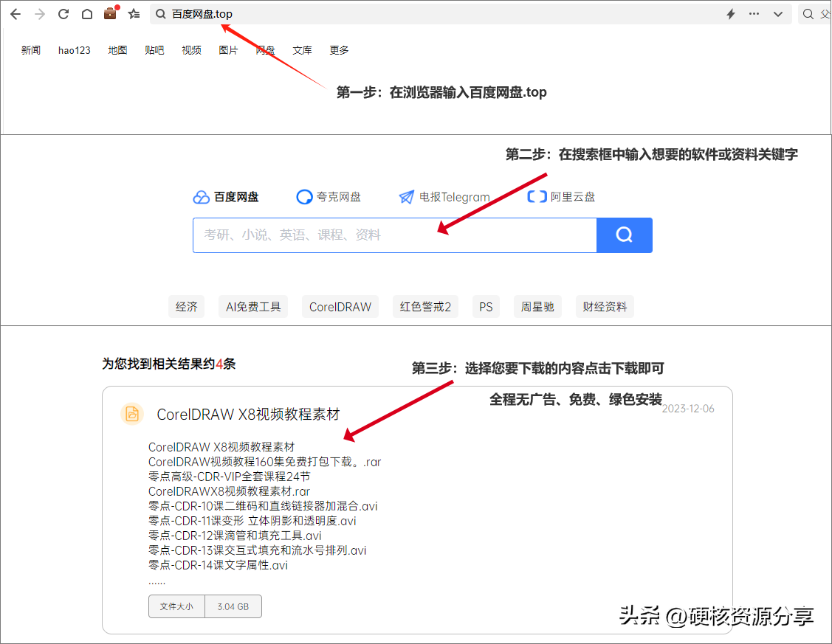Viewport: 832px width, 644px height.
Task: Select the 百度网盘 search tab
Action: click(226, 197)
